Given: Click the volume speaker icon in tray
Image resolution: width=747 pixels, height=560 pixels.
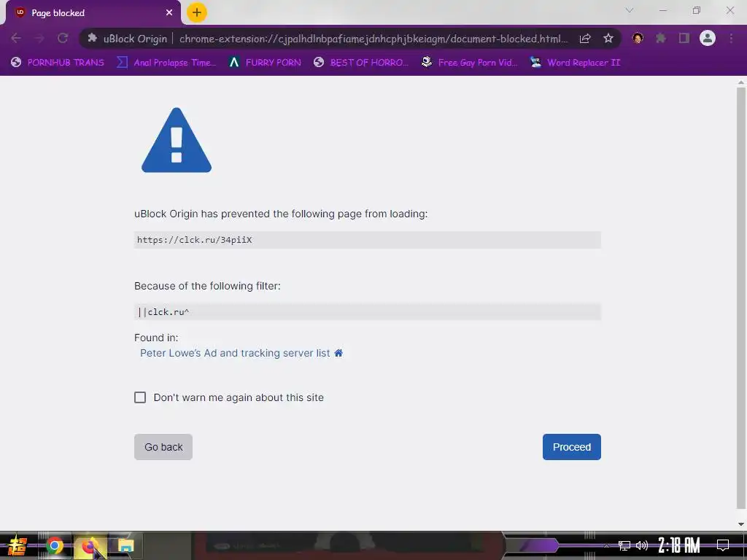Looking at the screenshot, I should [x=642, y=545].
